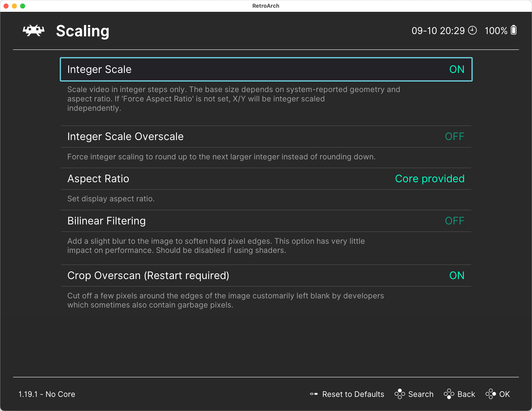Click the 'Cut off a few pixels' description
The image size is (532, 411).
(x=226, y=300)
